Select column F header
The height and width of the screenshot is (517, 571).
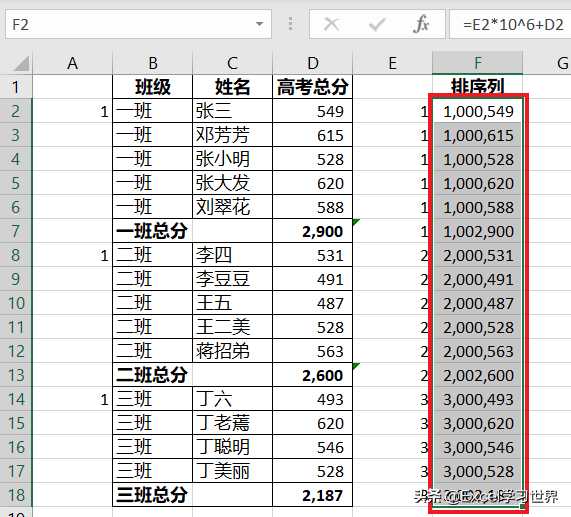(477, 63)
